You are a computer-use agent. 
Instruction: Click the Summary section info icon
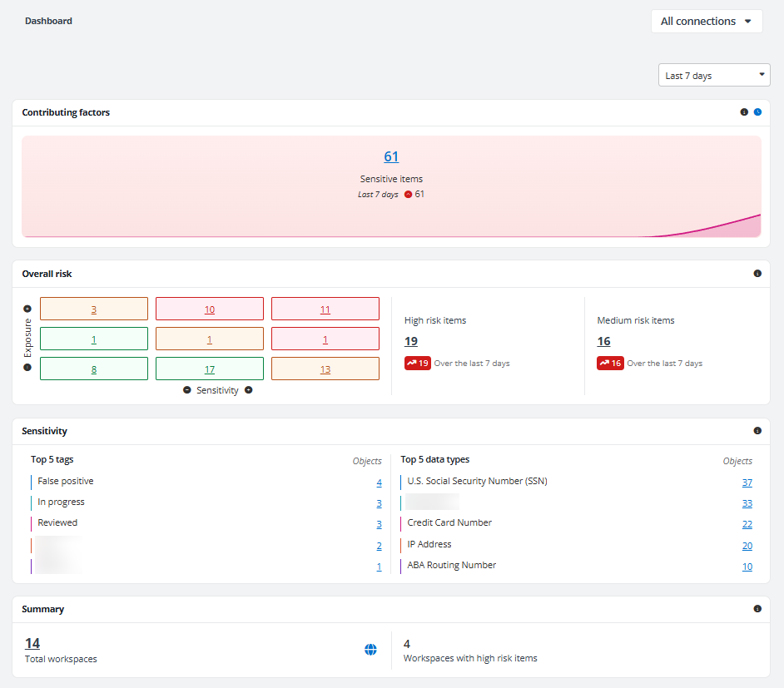point(757,609)
